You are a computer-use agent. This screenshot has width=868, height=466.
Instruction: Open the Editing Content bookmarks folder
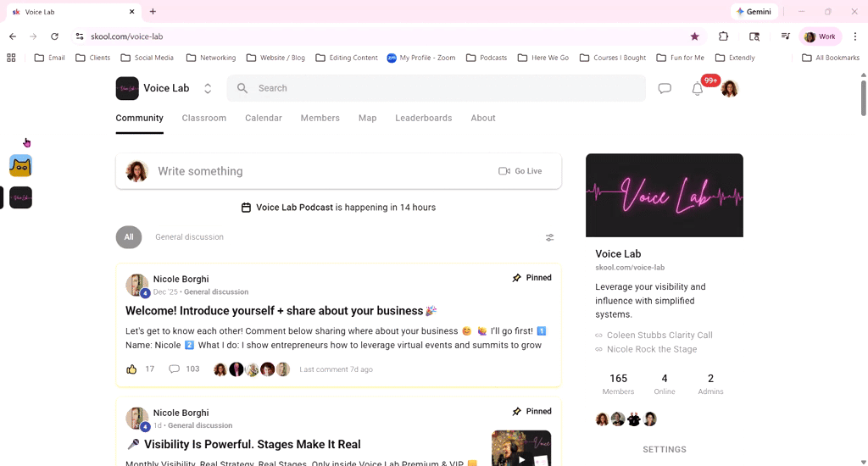tap(347, 58)
